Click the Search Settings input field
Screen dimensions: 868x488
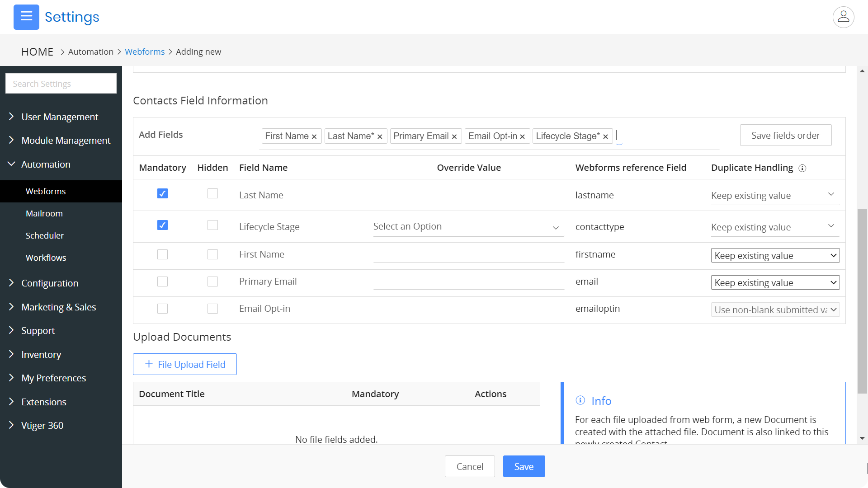(x=61, y=84)
